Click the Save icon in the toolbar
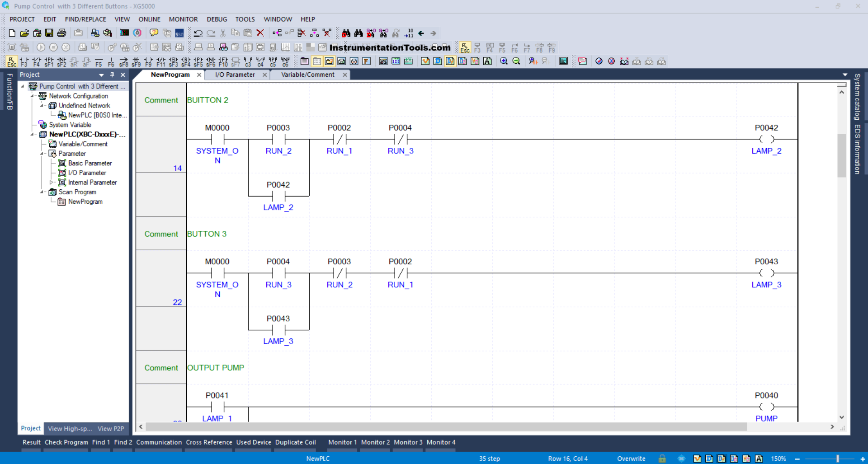This screenshot has width=868, height=464. tap(49, 33)
